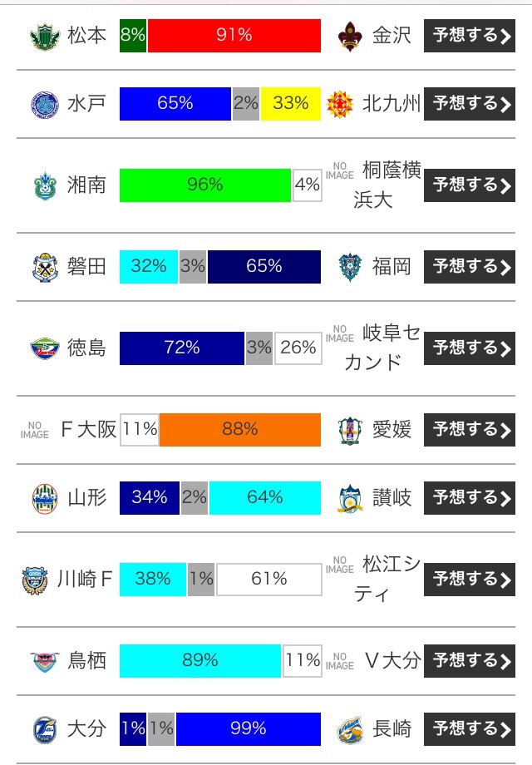Click the Shonan (湘南) team crest
The width and height of the screenshot is (532, 765).
coord(44,186)
